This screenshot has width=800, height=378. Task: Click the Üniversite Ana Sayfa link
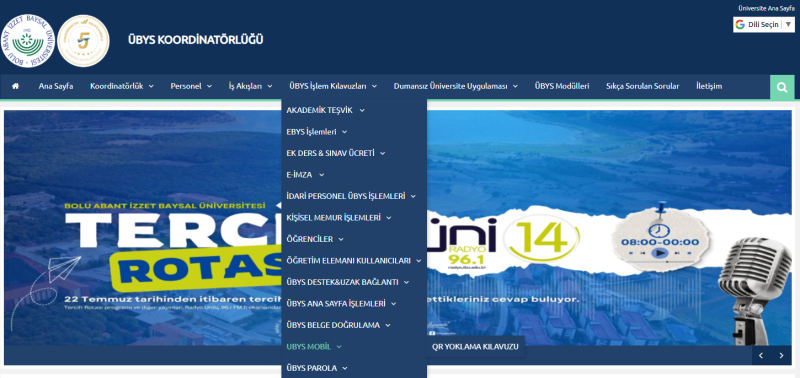(766, 8)
